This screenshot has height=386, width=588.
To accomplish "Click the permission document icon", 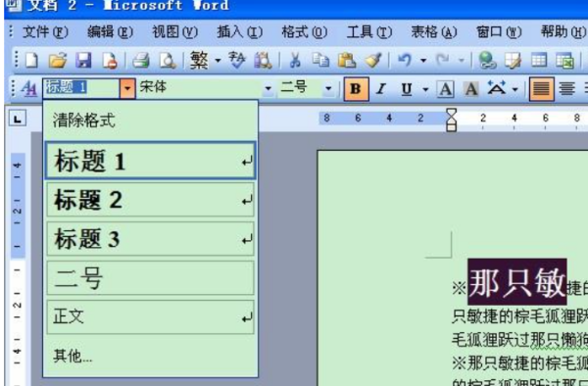I will (110, 60).
